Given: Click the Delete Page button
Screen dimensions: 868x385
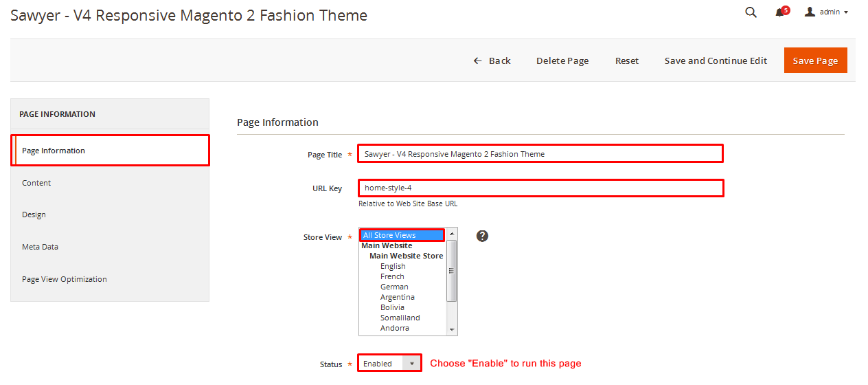Looking at the screenshot, I should (562, 60).
